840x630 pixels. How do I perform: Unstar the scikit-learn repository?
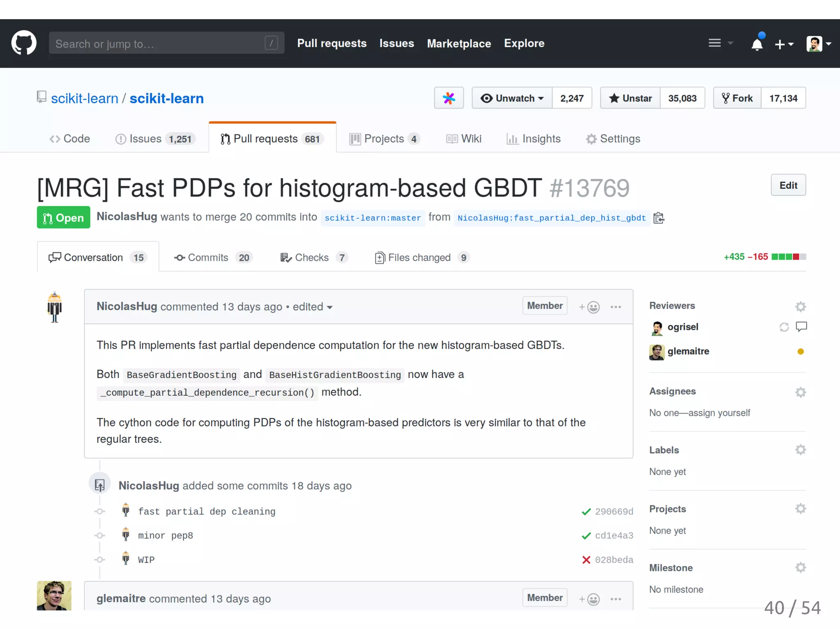coord(630,98)
